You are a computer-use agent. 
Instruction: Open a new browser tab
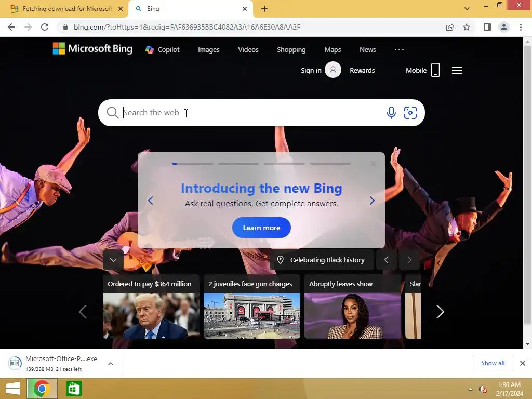(x=264, y=9)
